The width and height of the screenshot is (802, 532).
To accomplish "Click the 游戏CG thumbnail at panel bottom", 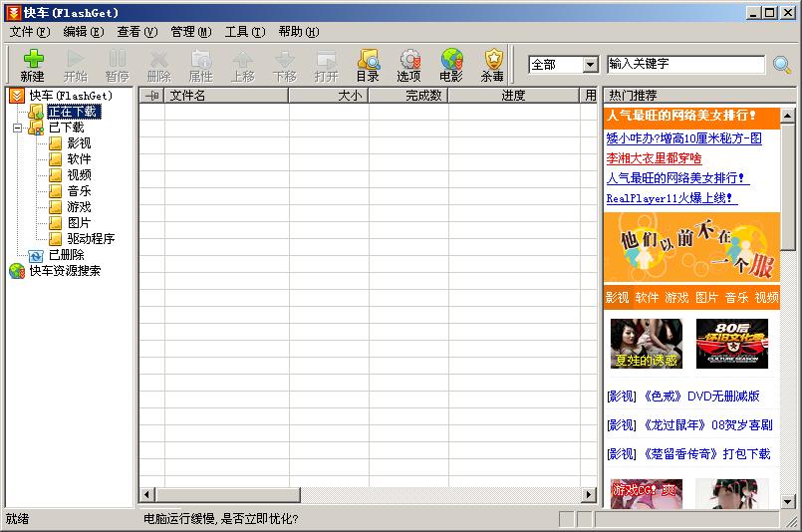I will [647, 493].
